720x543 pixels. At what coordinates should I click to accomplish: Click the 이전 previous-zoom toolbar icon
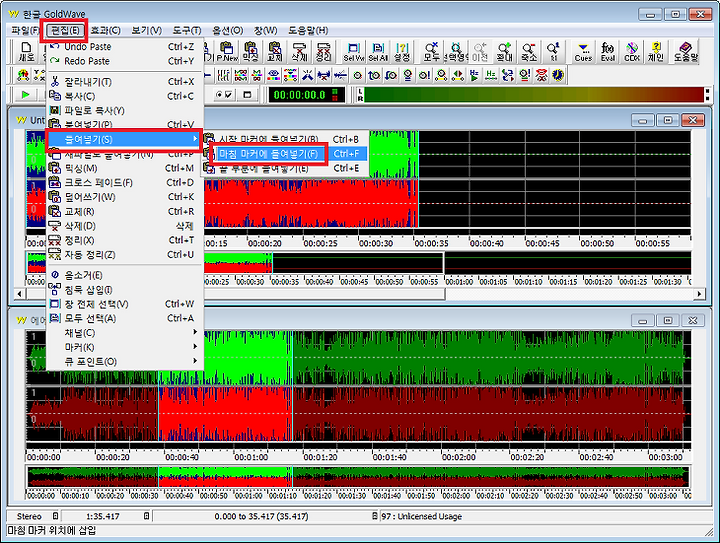pos(480,51)
